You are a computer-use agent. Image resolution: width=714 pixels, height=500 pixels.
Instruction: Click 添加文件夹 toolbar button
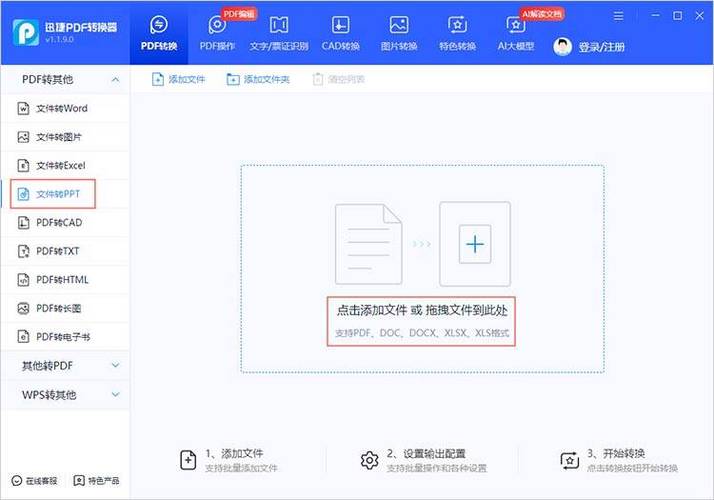pos(258,79)
